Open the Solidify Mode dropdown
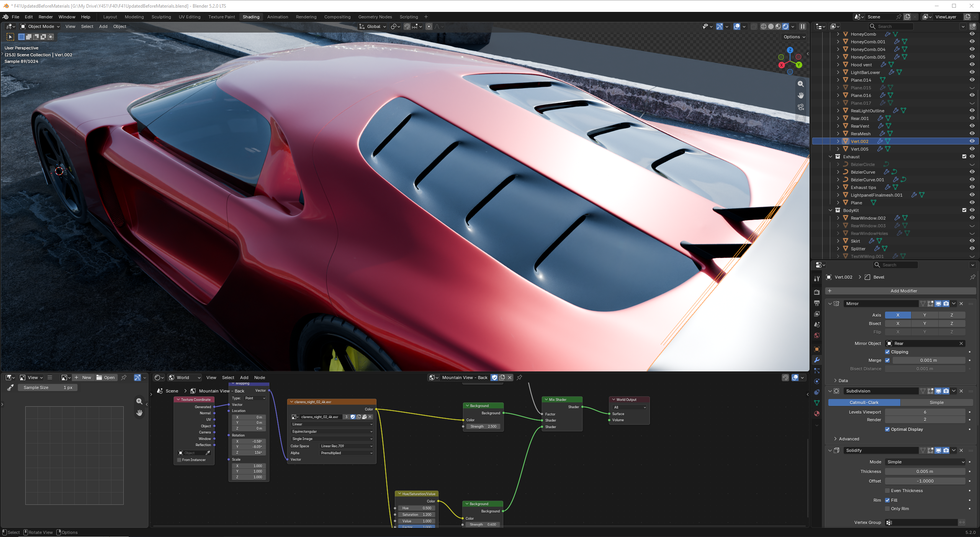Viewport: 980px width, 537px height. coord(925,462)
